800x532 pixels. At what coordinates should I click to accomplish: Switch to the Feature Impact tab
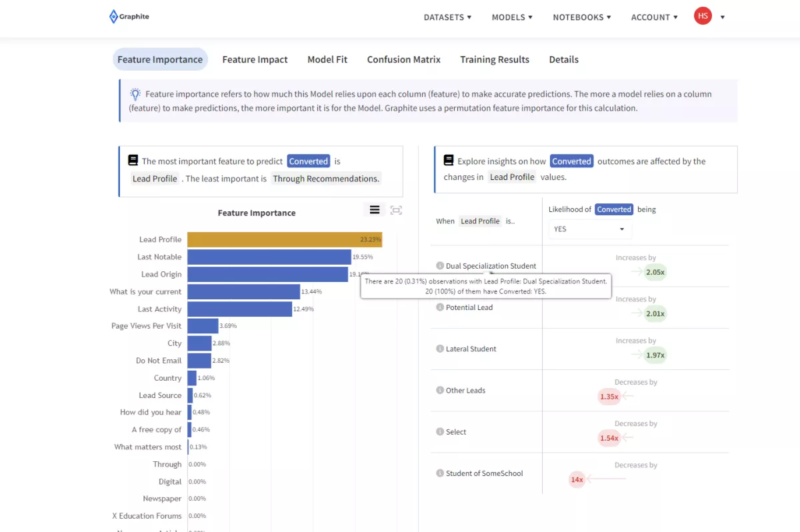coord(255,59)
